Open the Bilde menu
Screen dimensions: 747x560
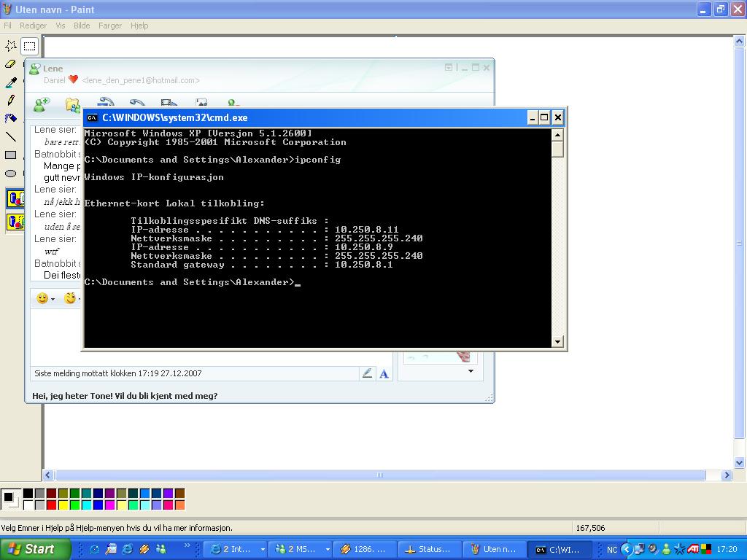pos(82,26)
